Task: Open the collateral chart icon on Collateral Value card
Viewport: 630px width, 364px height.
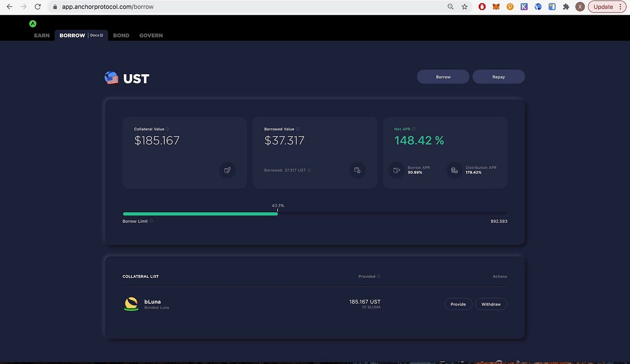Action: [x=227, y=170]
